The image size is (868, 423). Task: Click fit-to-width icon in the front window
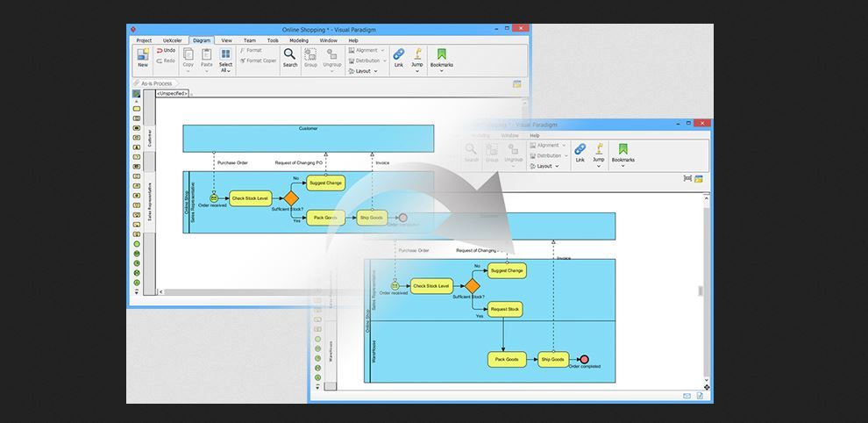point(687,179)
